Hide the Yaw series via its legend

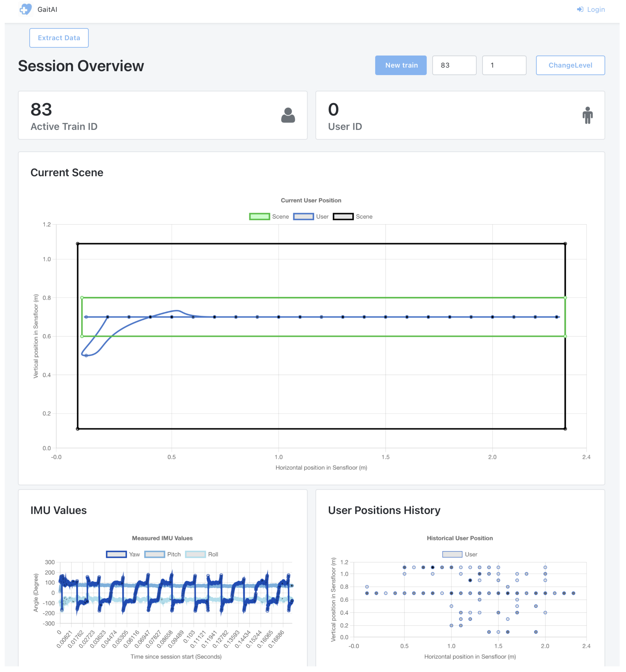(116, 554)
